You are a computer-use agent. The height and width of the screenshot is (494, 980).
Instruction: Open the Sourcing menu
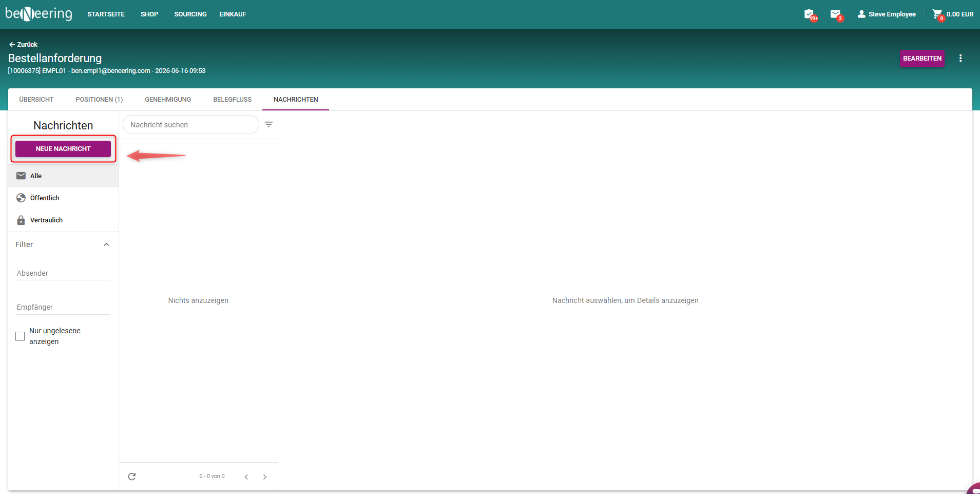point(190,14)
